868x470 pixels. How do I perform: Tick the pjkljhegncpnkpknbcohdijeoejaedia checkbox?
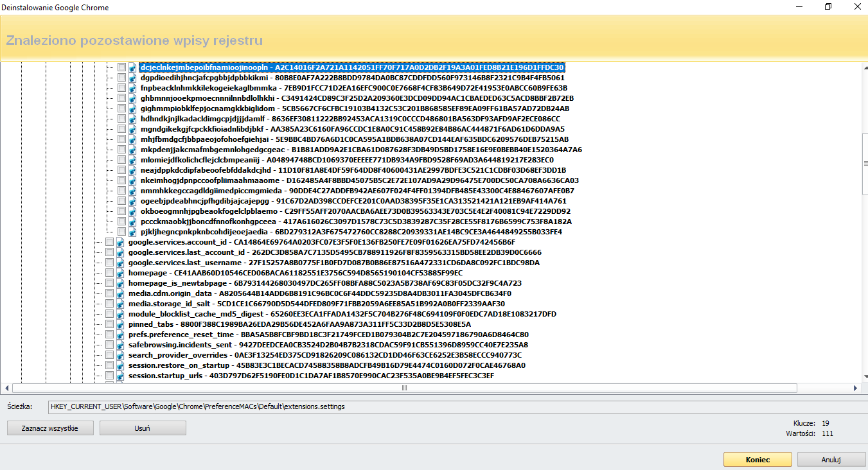point(121,232)
